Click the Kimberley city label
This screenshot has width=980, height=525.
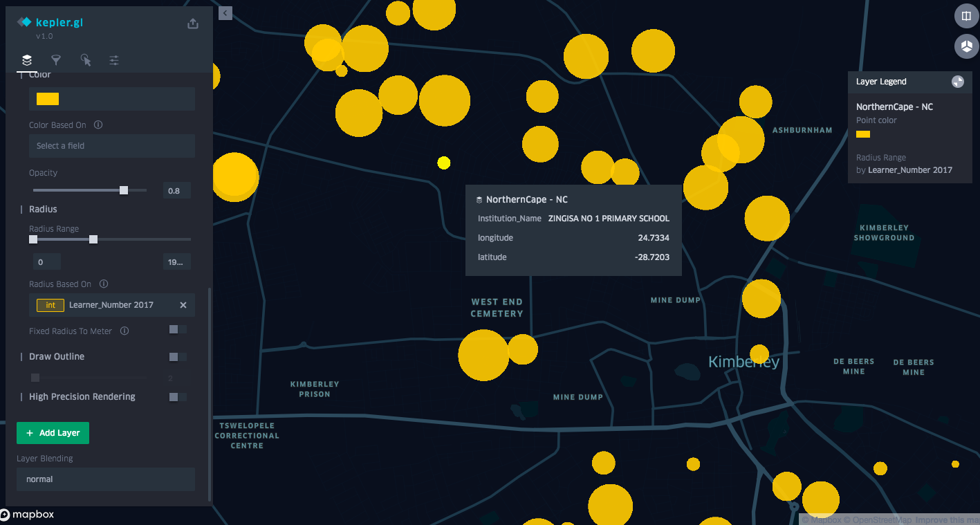(x=743, y=362)
